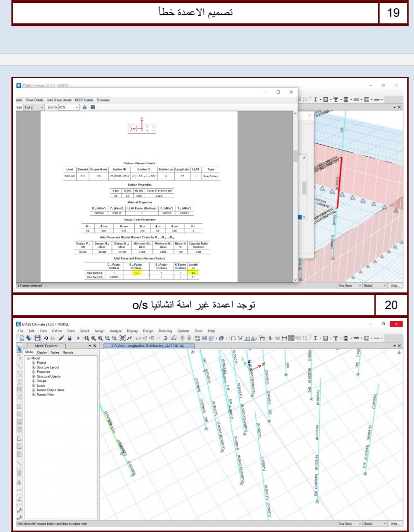The height and width of the screenshot is (532, 414).
Task: Click the Plan view 'Pla' toolbar button
Action: click(145, 338)
